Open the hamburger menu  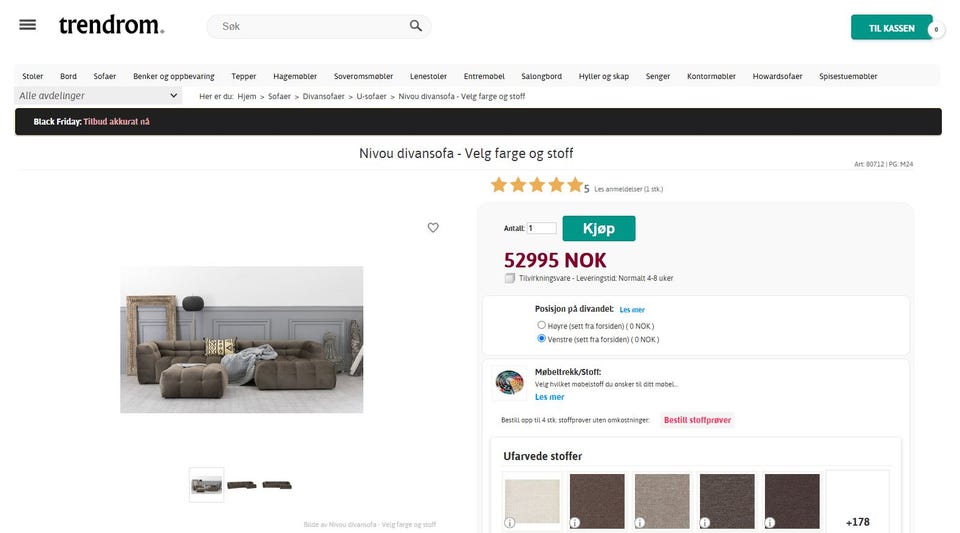pos(28,25)
